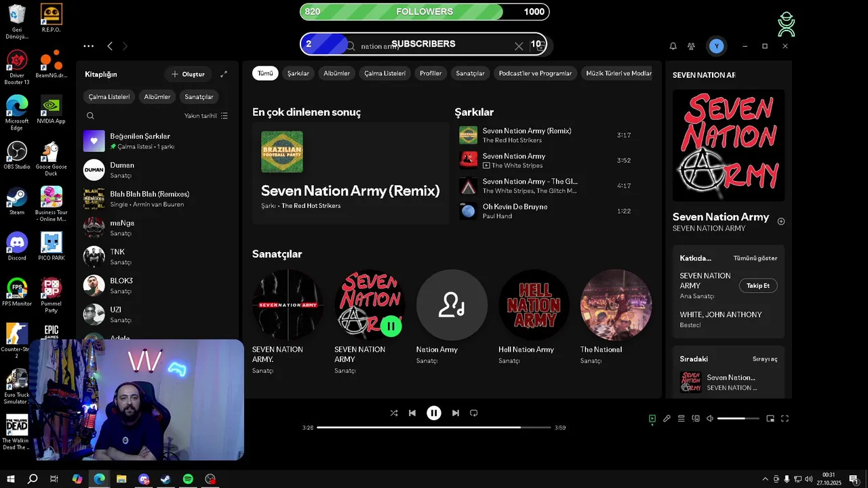Open the notifications bell icon
This screenshot has height=488, width=868.
pos(673,46)
